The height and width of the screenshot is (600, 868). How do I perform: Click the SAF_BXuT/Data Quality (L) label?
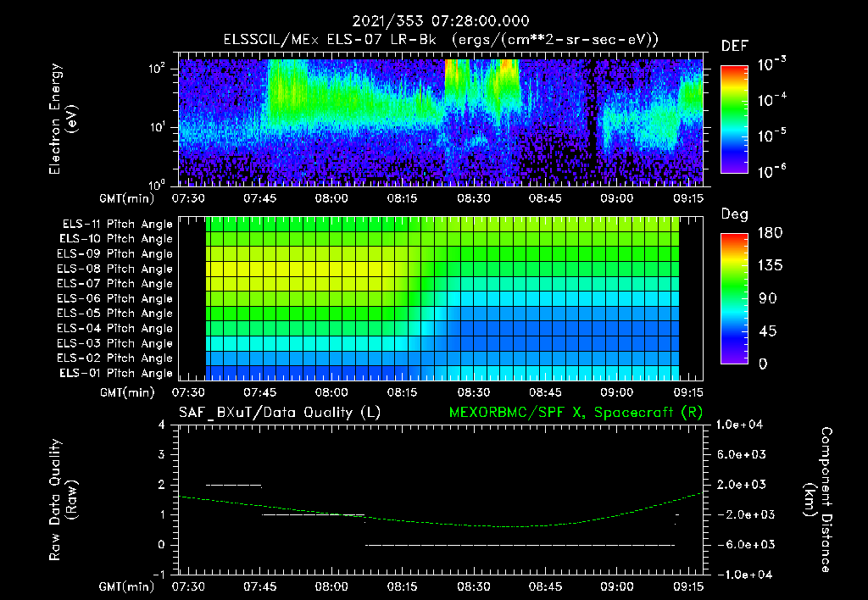tap(280, 413)
